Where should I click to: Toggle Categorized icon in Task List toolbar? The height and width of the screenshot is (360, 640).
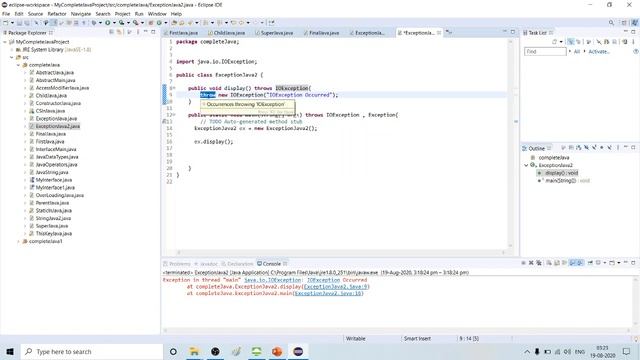(571, 42)
